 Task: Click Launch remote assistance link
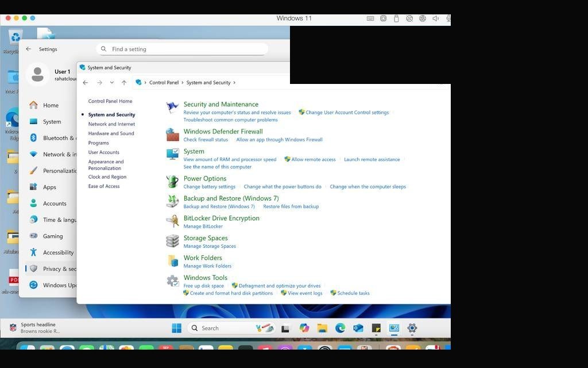coord(372,160)
